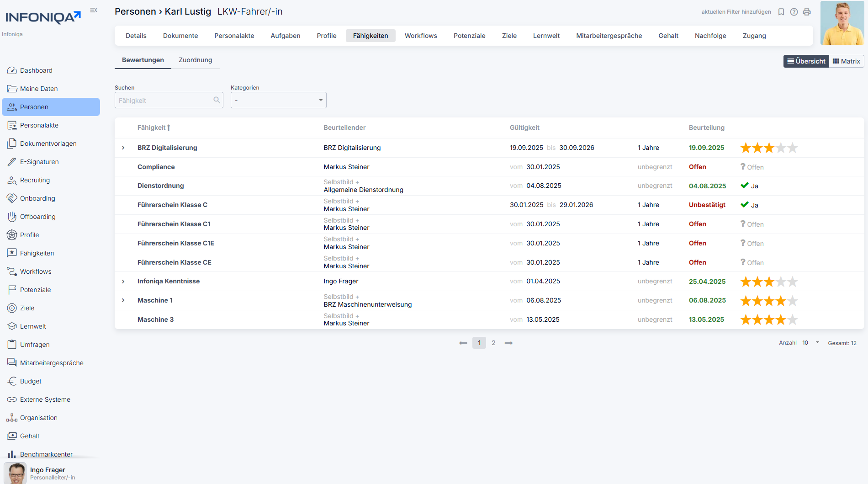Expand the Infoniqa Kenntnisse row
Screen dimensions: 868x484
pyautogui.click(x=123, y=282)
